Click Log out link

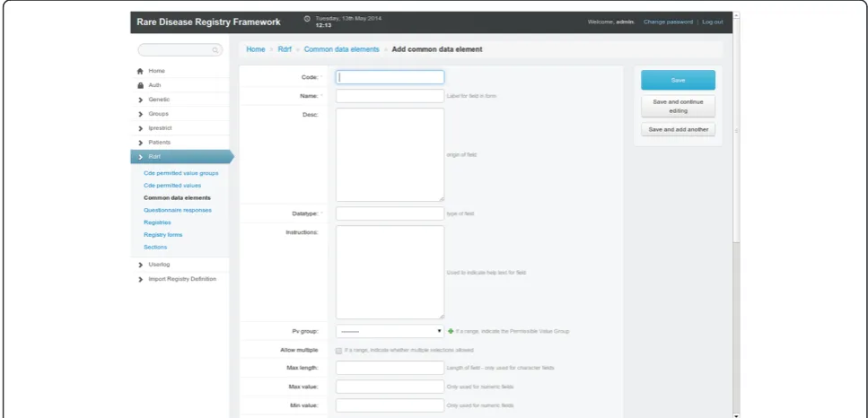pos(713,22)
